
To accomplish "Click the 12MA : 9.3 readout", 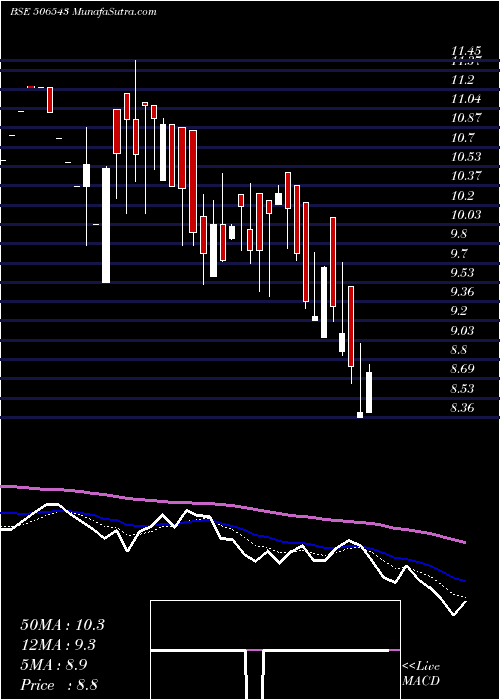I will point(58,645).
